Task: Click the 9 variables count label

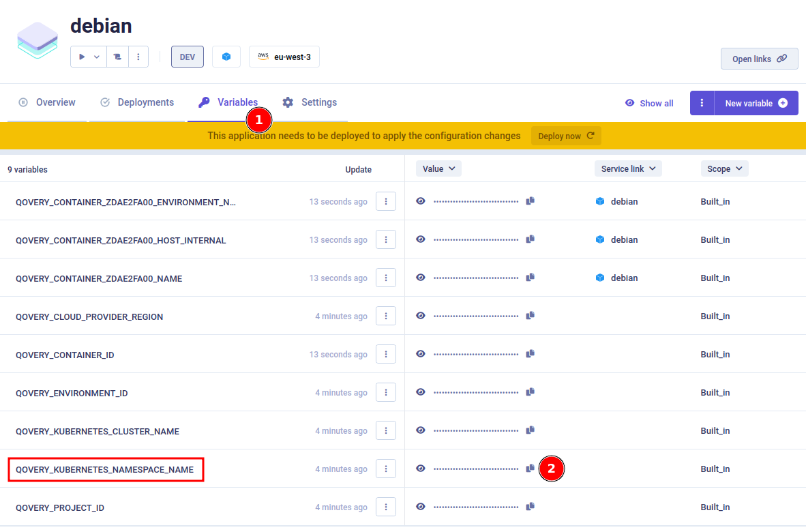Action: coord(27,170)
